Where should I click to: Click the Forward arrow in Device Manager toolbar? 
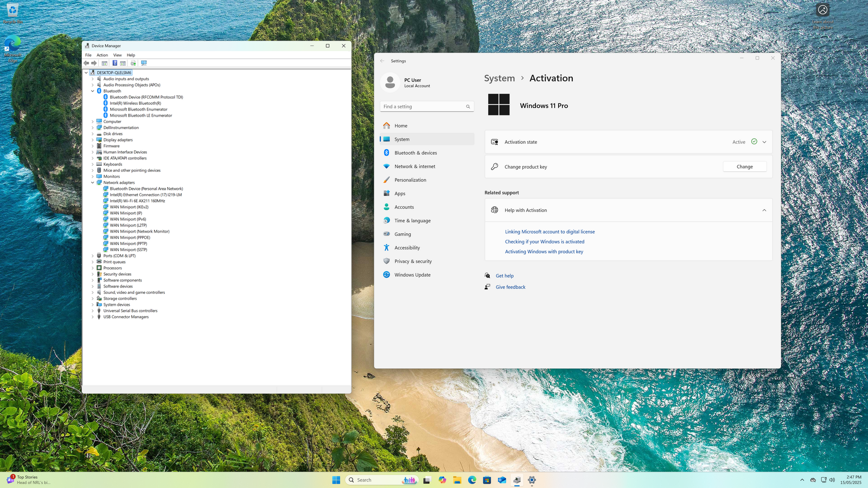click(94, 63)
